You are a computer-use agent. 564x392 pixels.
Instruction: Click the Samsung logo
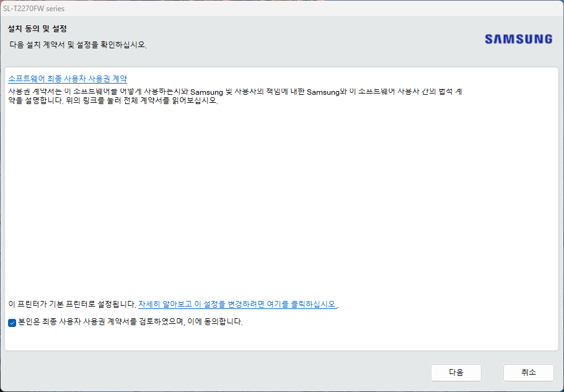coord(518,39)
